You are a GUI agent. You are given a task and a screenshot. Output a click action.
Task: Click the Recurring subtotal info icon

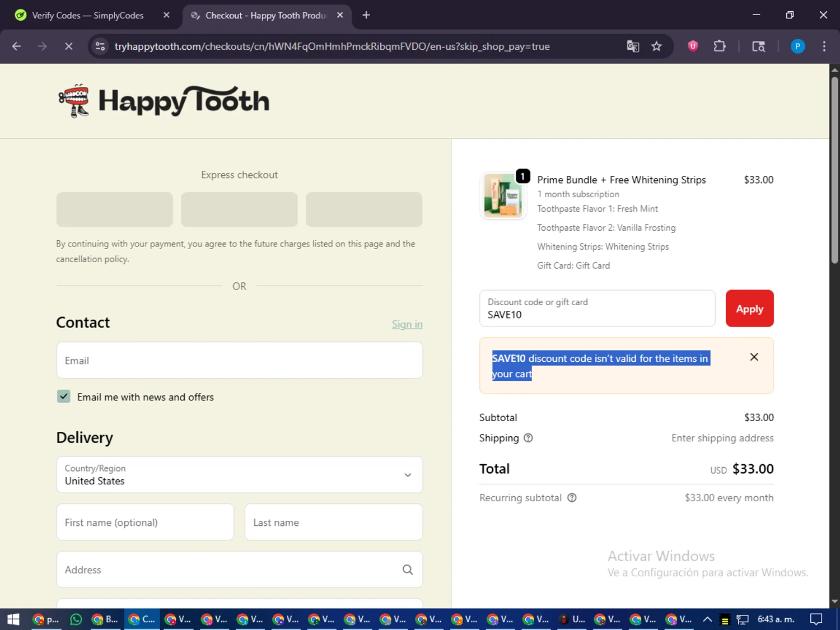[x=572, y=497]
